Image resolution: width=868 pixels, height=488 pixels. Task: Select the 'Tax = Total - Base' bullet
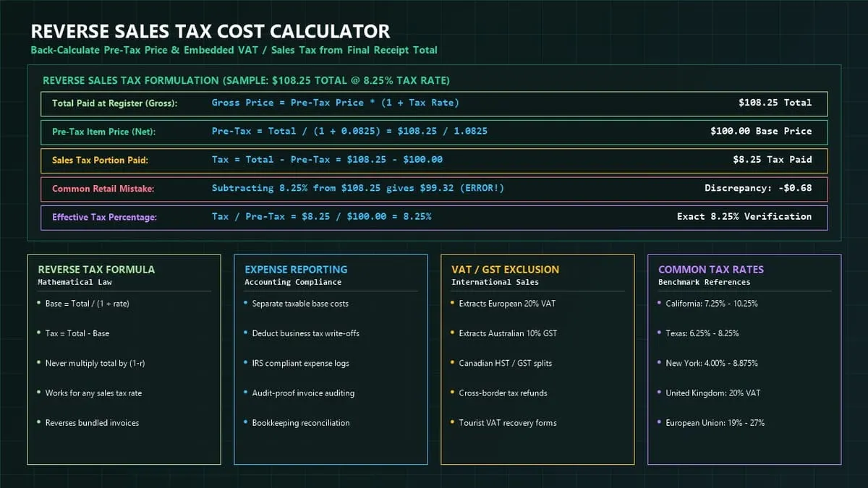77,333
